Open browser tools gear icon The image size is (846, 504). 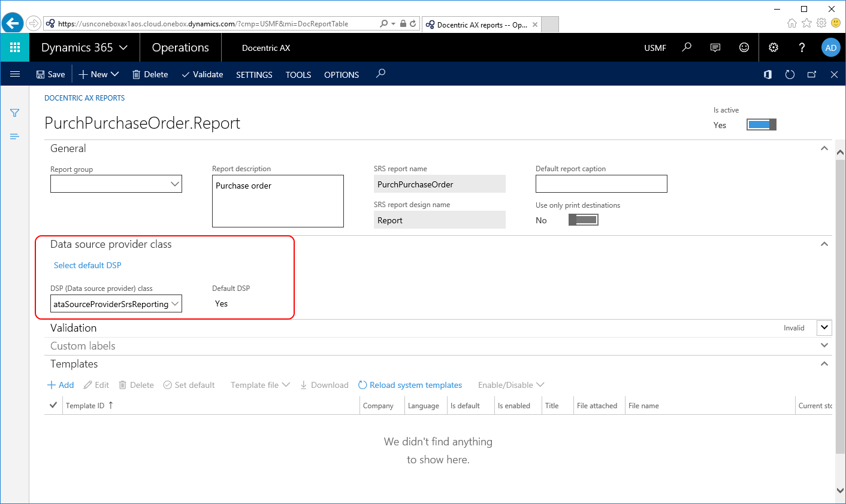[x=821, y=23]
